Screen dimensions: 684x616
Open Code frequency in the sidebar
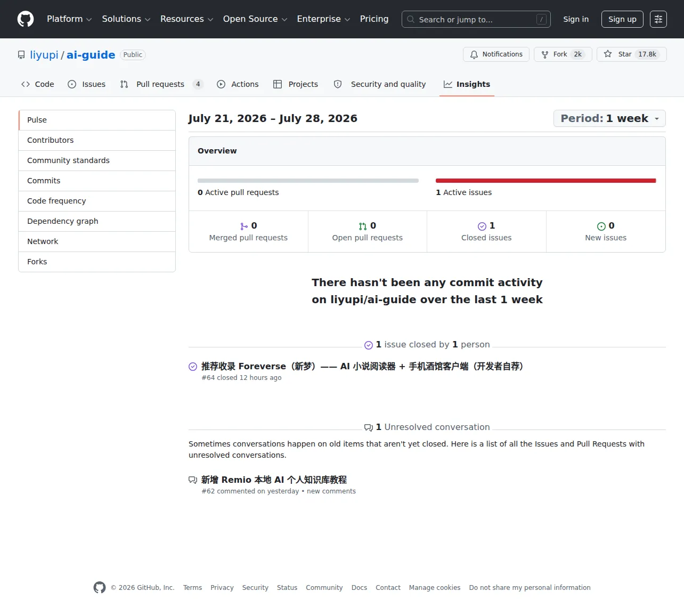point(97,201)
